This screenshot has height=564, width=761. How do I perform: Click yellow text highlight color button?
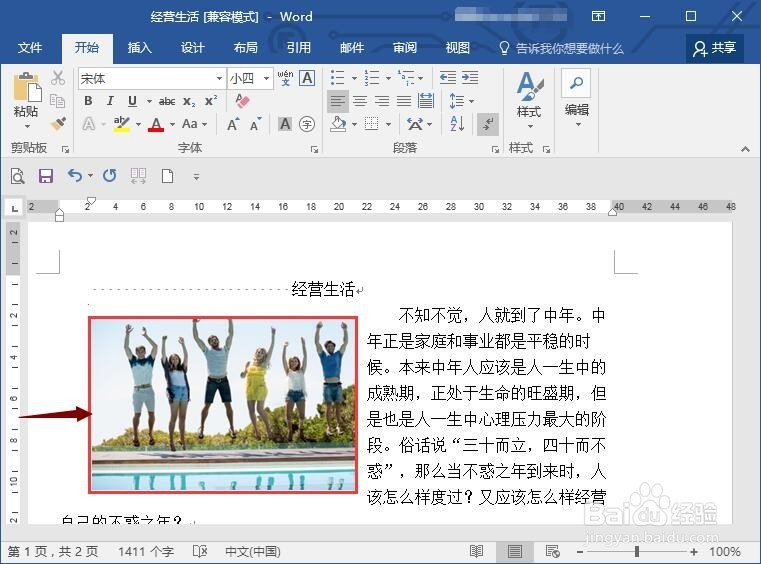(121, 124)
